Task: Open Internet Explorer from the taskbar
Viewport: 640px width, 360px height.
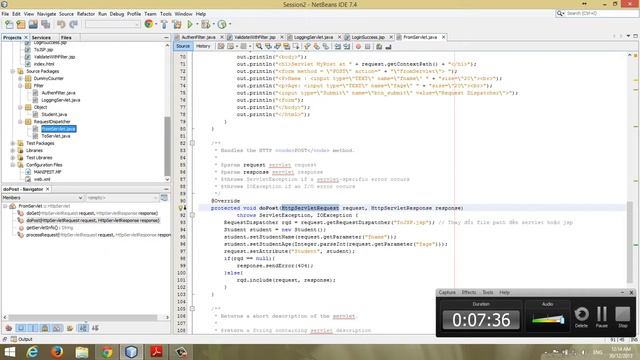Action: [x=33, y=351]
